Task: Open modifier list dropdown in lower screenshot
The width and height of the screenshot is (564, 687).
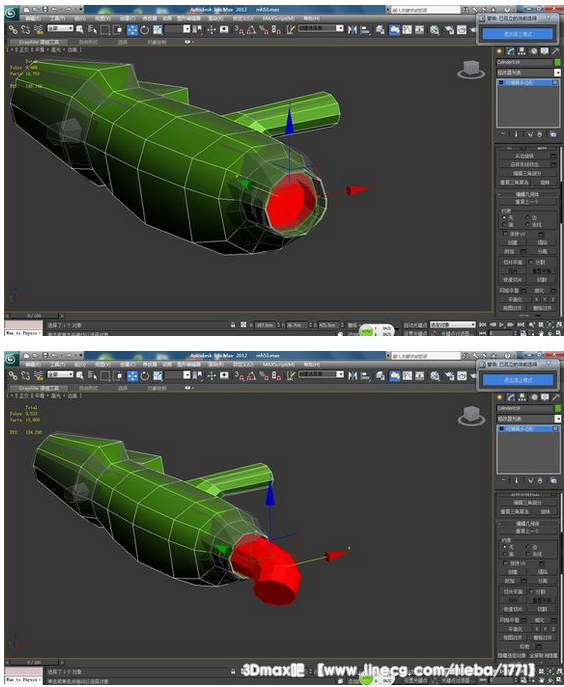Action: click(x=529, y=419)
